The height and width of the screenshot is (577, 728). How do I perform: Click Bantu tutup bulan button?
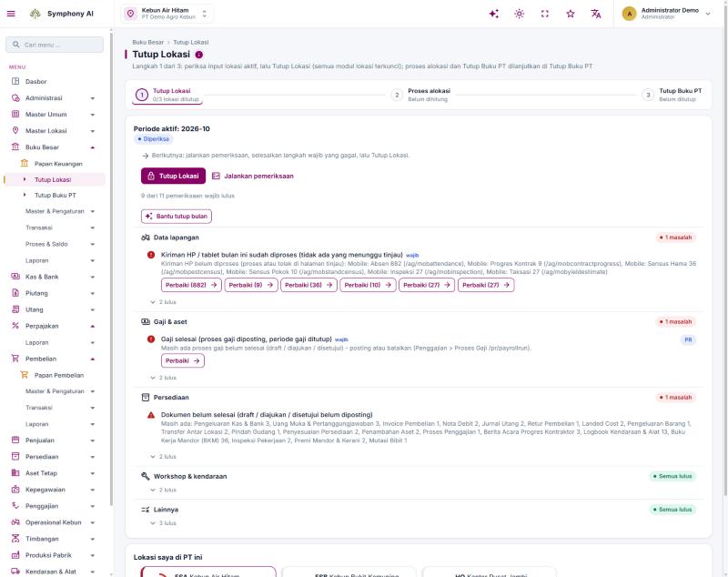[x=177, y=217]
